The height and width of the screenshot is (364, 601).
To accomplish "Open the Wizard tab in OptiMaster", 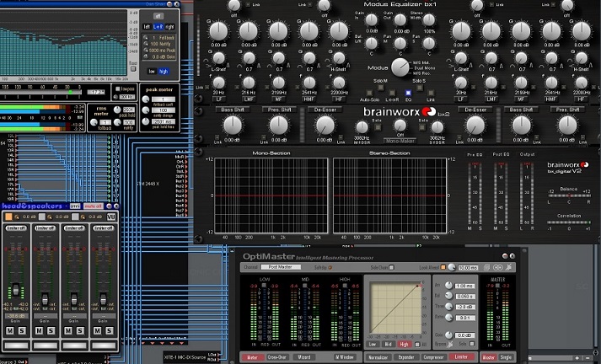I will pos(304,357).
